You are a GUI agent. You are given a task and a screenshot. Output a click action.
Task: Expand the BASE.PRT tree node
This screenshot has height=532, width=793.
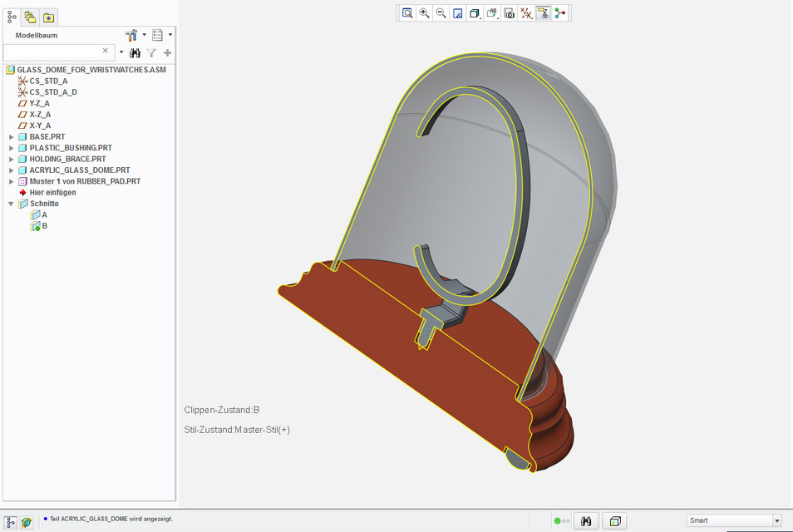pos(11,136)
